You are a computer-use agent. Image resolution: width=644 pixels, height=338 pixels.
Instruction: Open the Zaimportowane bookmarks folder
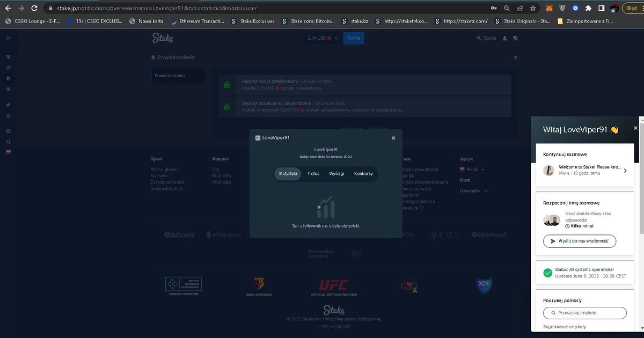click(x=586, y=21)
